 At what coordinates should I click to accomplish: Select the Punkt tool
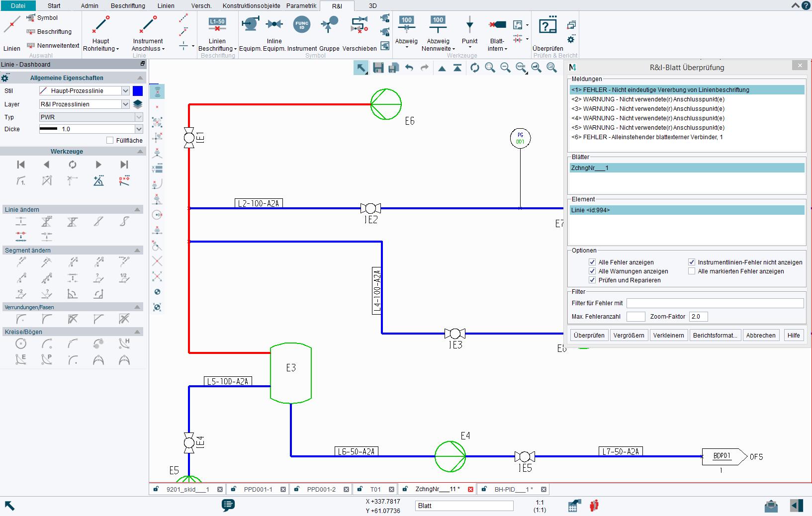point(469,31)
